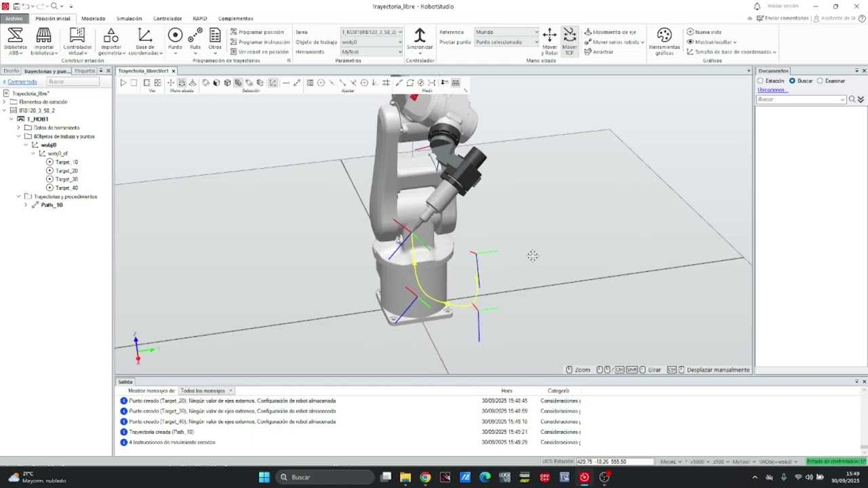
Task: Click Programar instrucción
Action: (260, 42)
